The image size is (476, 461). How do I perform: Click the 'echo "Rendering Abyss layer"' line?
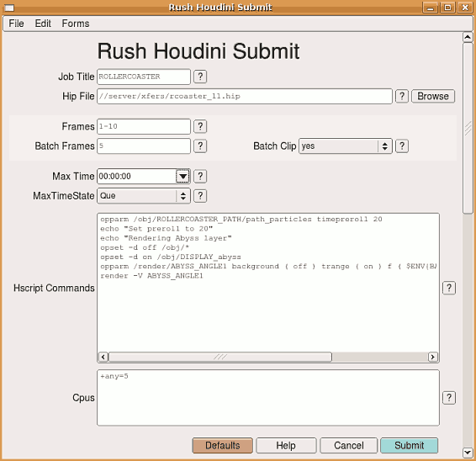[x=166, y=238]
